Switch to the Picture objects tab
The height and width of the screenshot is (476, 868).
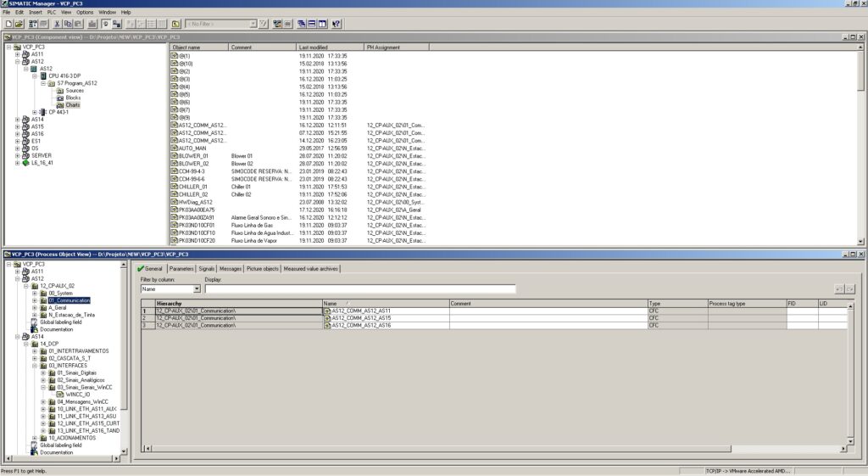263,269
